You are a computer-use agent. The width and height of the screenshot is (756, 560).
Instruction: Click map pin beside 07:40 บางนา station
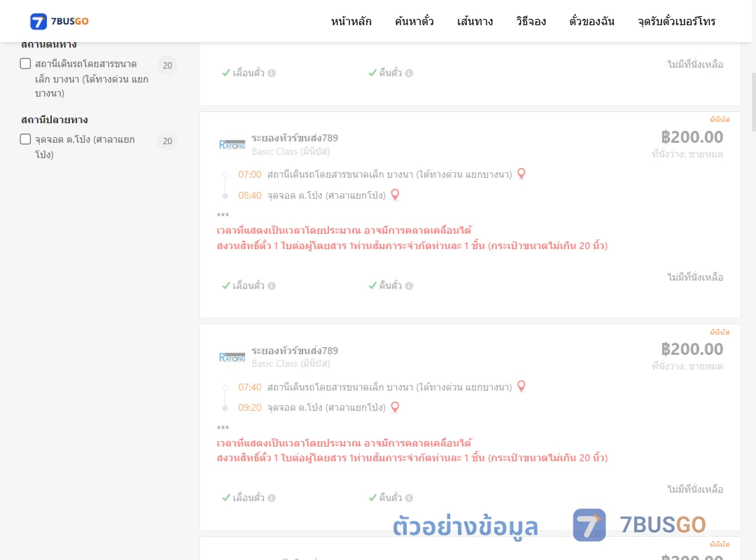click(x=521, y=386)
